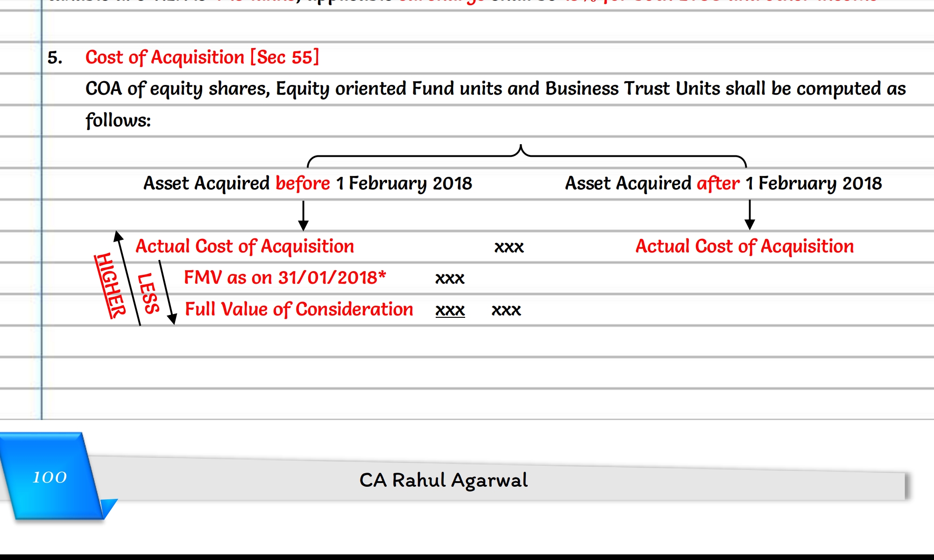Click the word 'follows:' in the paragraph
The height and width of the screenshot is (560, 934).
(x=118, y=120)
